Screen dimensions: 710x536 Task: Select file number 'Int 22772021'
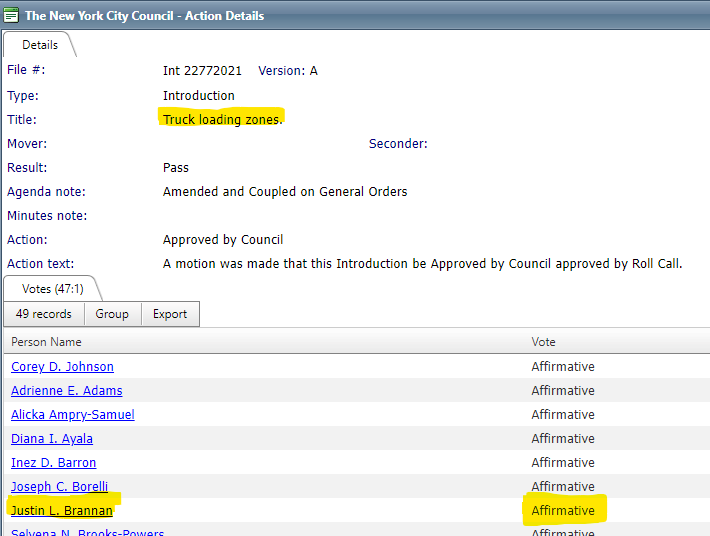pyautogui.click(x=202, y=71)
